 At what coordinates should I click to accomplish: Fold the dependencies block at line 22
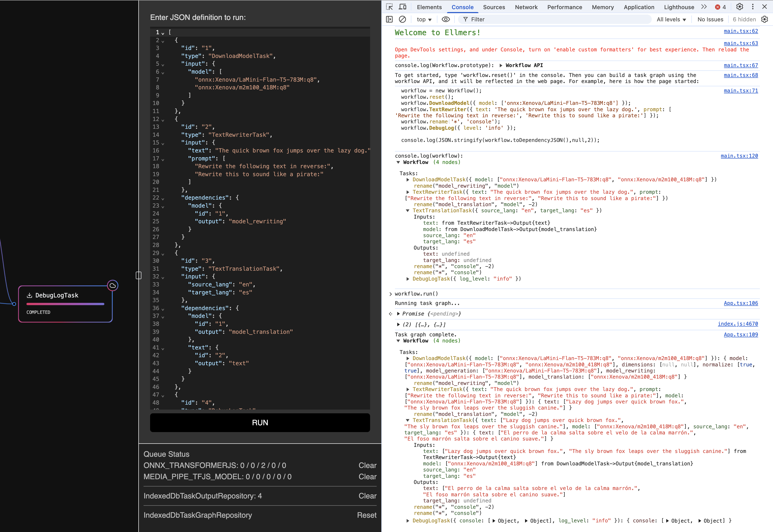pyautogui.click(x=163, y=198)
